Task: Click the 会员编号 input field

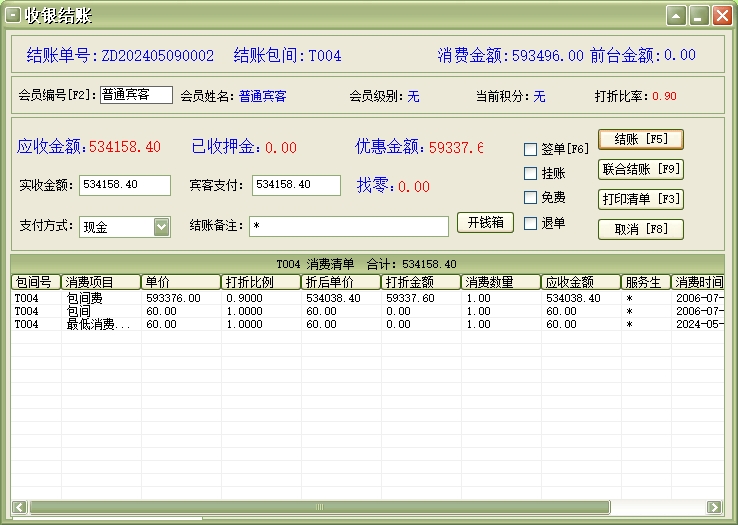Action: pos(136,95)
